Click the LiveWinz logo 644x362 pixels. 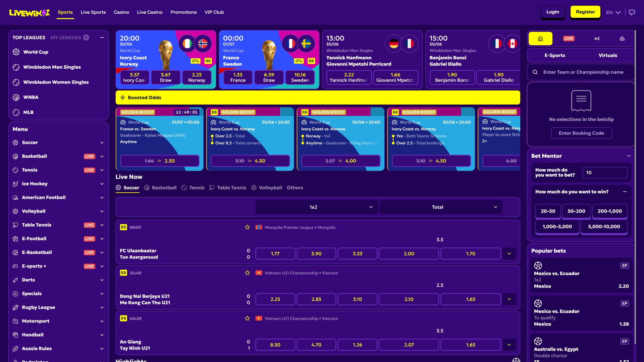click(x=30, y=13)
